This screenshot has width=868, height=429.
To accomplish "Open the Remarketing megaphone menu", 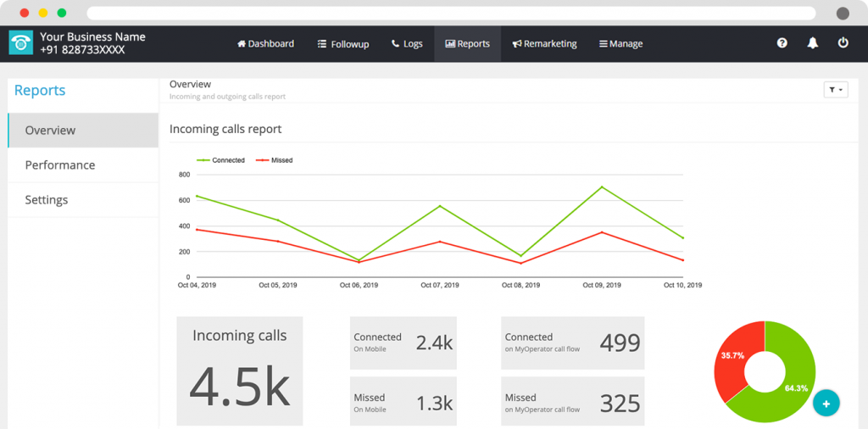I will pyautogui.click(x=544, y=44).
